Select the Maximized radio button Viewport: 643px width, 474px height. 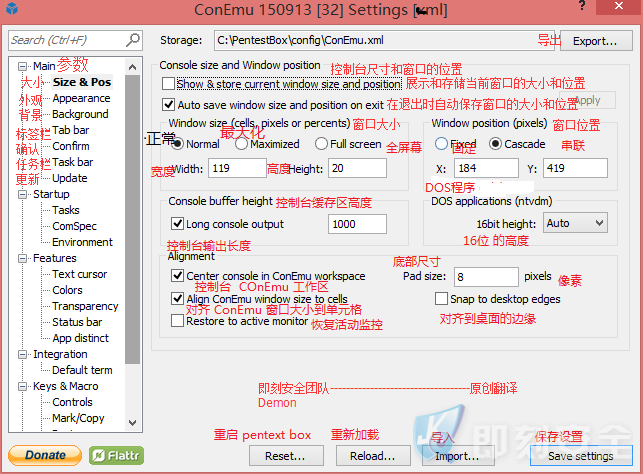point(241,144)
